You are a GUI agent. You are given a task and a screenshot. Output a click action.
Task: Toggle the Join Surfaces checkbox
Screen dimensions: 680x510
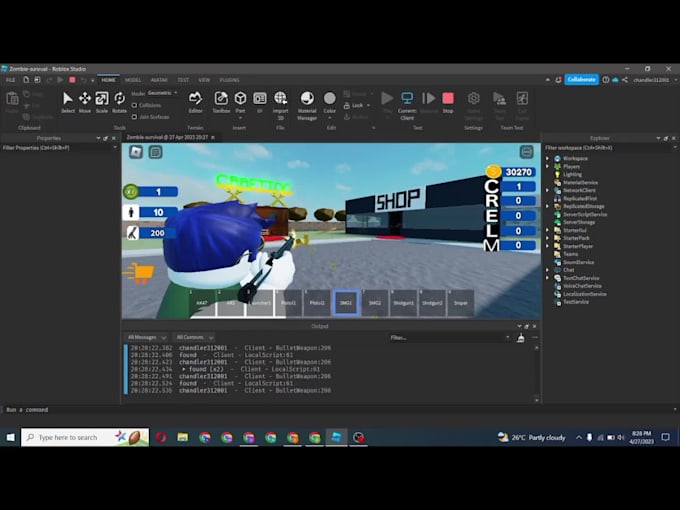pos(134,117)
